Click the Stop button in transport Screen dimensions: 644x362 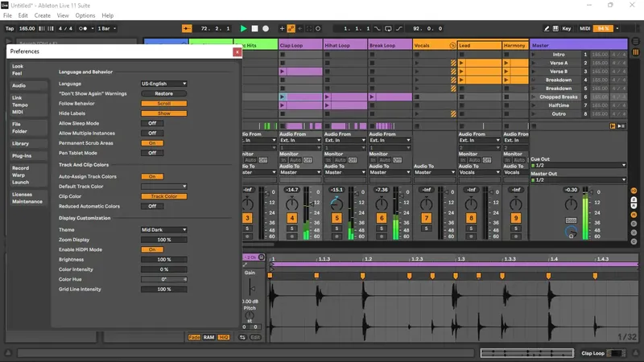point(254,28)
